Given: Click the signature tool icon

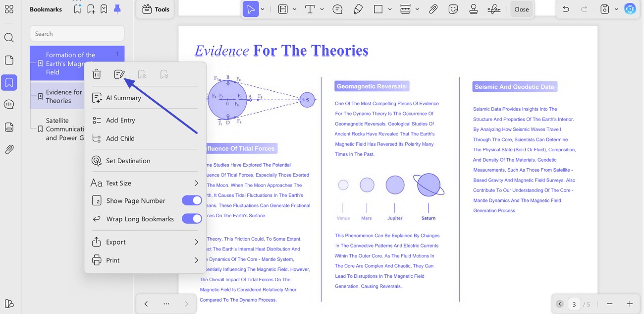Looking at the screenshot, I should [493, 9].
